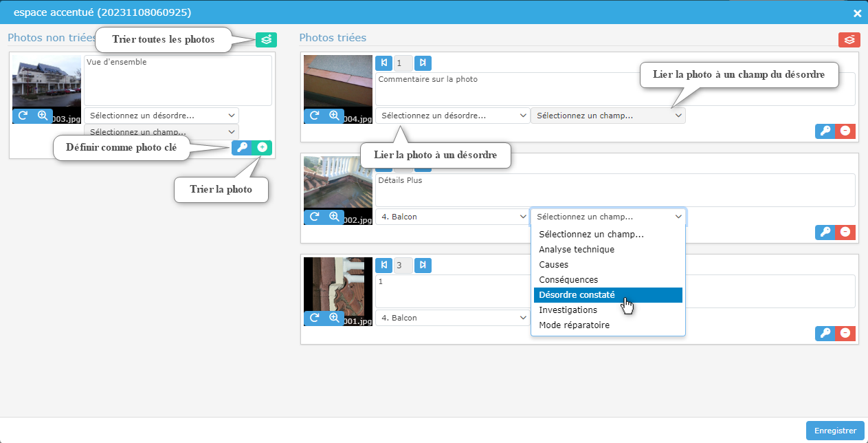Move first sorted photo to previous position
Screen dimensions: 868x443
point(383,63)
